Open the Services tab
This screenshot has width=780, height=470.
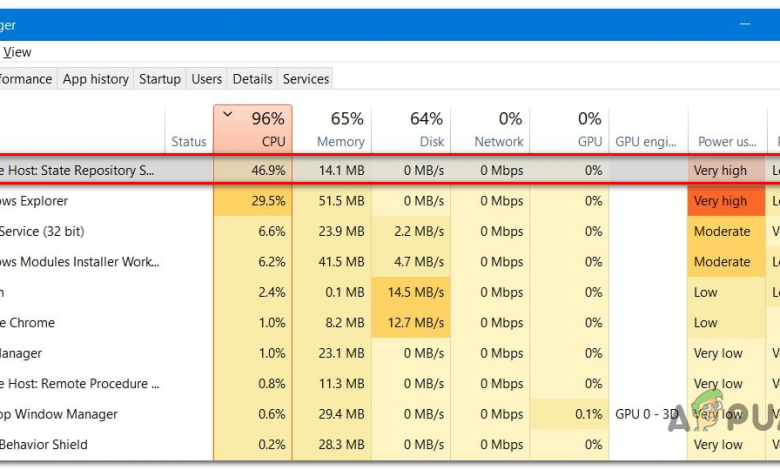pos(305,79)
